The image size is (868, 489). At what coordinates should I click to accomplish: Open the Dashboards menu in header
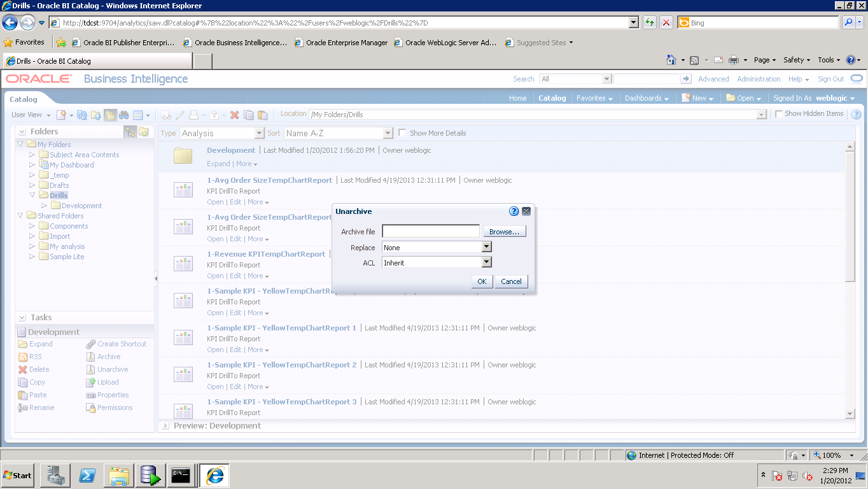pyautogui.click(x=647, y=98)
